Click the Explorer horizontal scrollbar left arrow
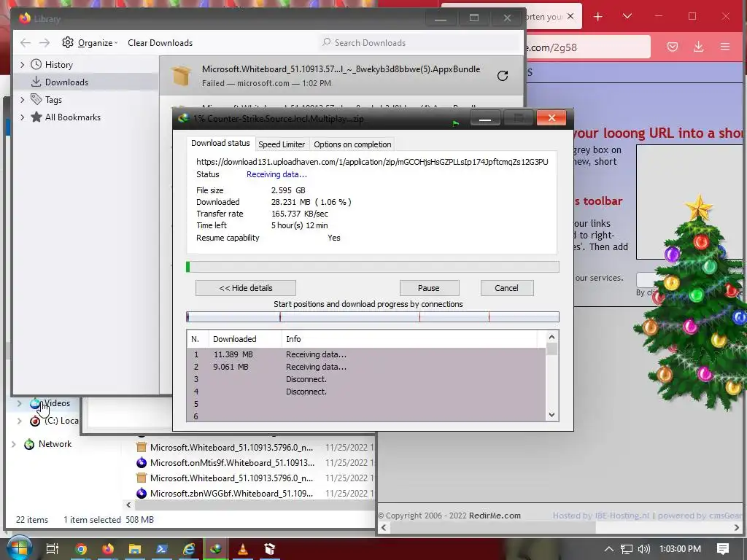Viewport: 747px width, 560px height. point(128,505)
